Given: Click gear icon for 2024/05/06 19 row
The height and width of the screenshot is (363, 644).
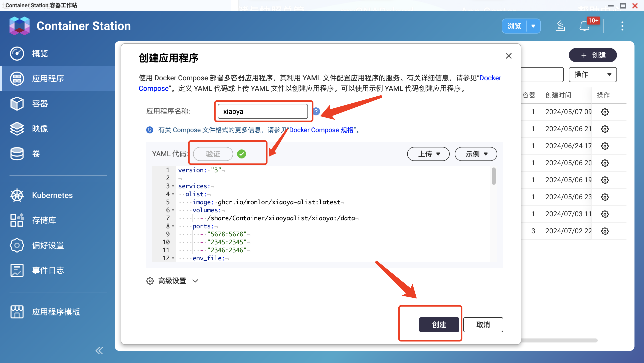Looking at the screenshot, I should coord(605,180).
